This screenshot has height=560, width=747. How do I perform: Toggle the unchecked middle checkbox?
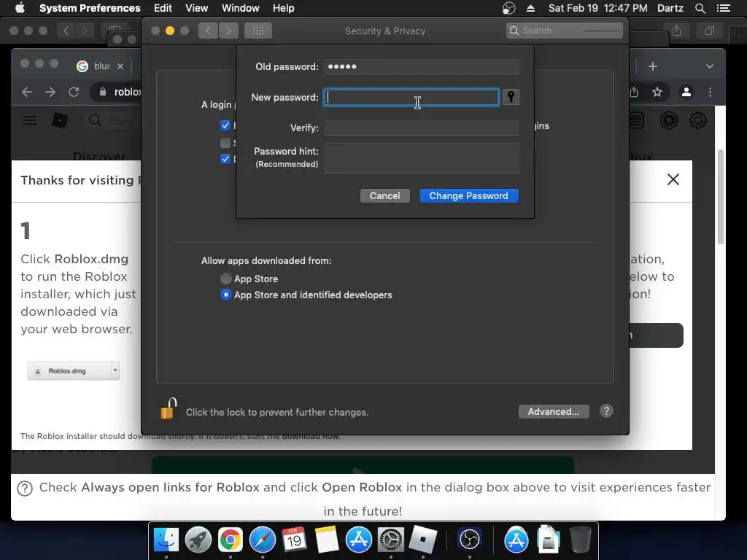point(225,143)
